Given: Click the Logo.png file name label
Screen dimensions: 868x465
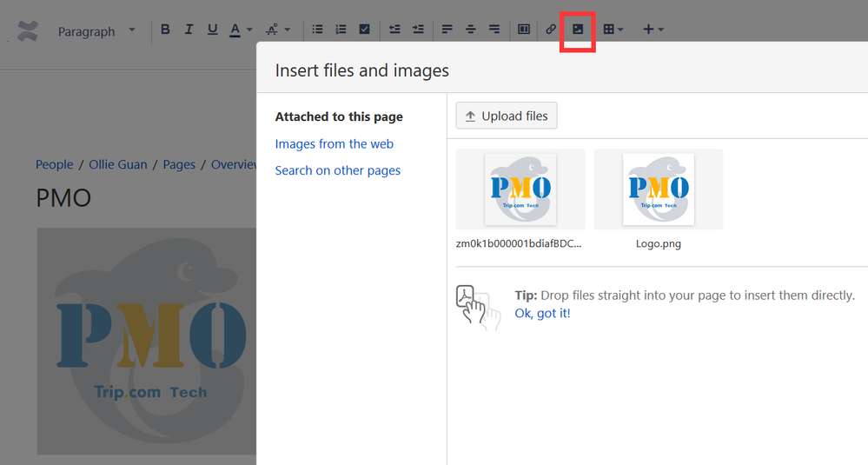Looking at the screenshot, I should tap(659, 243).
